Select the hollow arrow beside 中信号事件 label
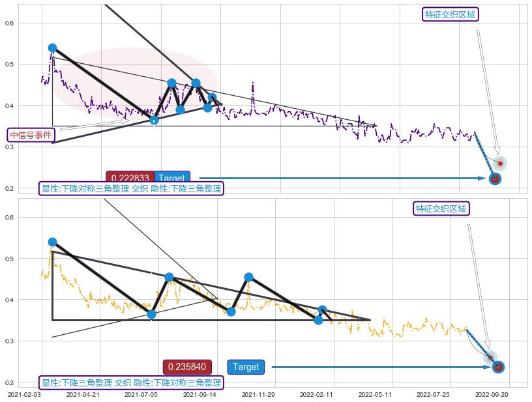The image size is (532, 402). (95, 125)
